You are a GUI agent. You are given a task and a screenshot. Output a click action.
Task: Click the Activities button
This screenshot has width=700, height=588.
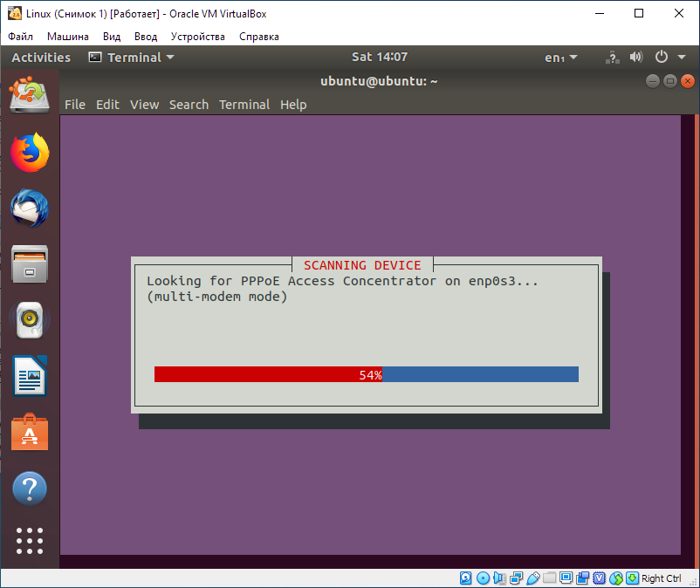[x=41, y=58]
